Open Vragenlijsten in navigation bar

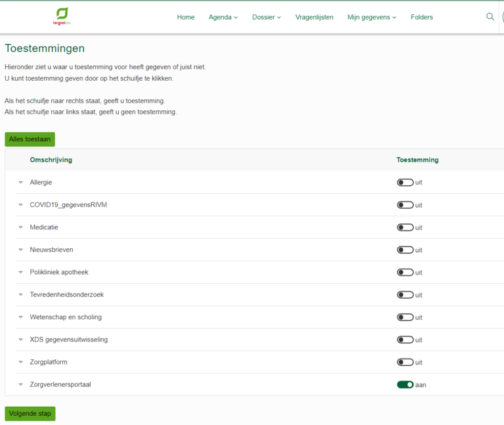314,17
